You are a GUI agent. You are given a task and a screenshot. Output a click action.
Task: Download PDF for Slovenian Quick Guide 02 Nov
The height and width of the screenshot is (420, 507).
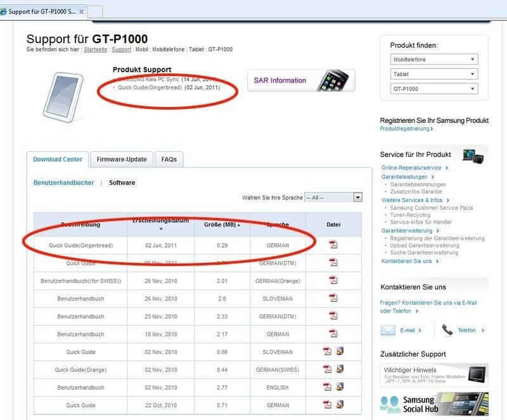coord(327,351)
